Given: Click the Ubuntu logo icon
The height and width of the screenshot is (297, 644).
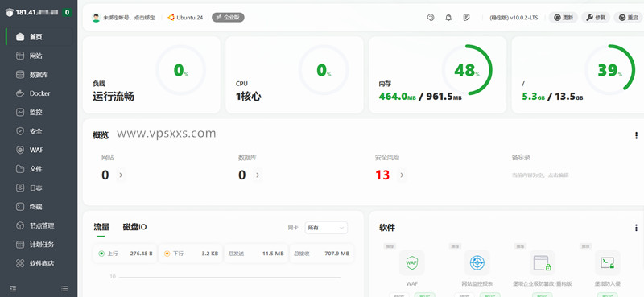Looking at the screenshot, I should coord(171,18).
